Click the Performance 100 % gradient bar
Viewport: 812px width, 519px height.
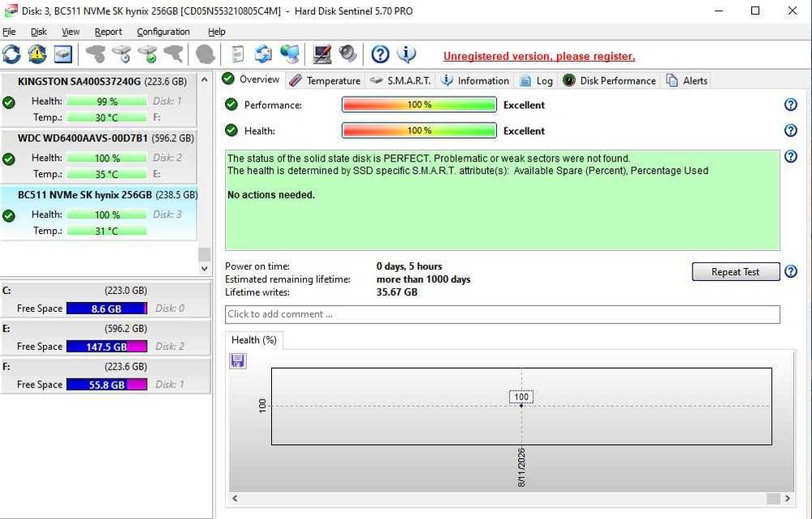click(419, 105)
